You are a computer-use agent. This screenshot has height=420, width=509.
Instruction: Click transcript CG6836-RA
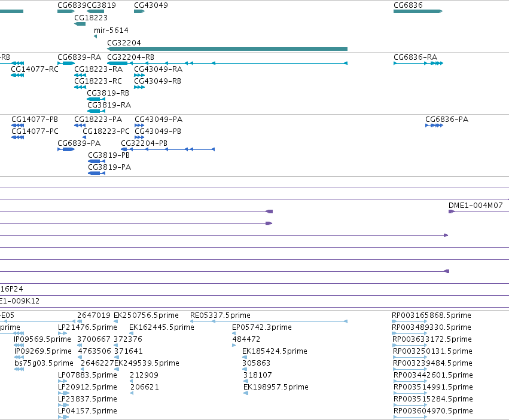point(418,63)
